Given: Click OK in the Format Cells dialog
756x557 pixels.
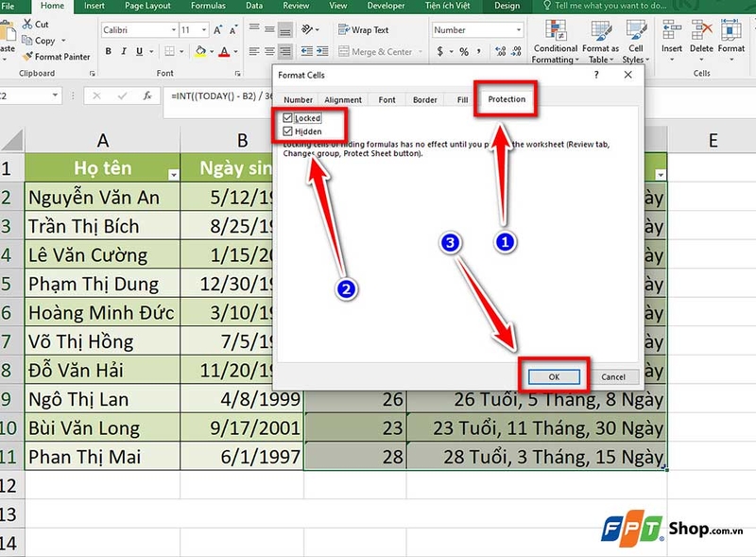Looking at the screenshot, I should coord(554,376).
